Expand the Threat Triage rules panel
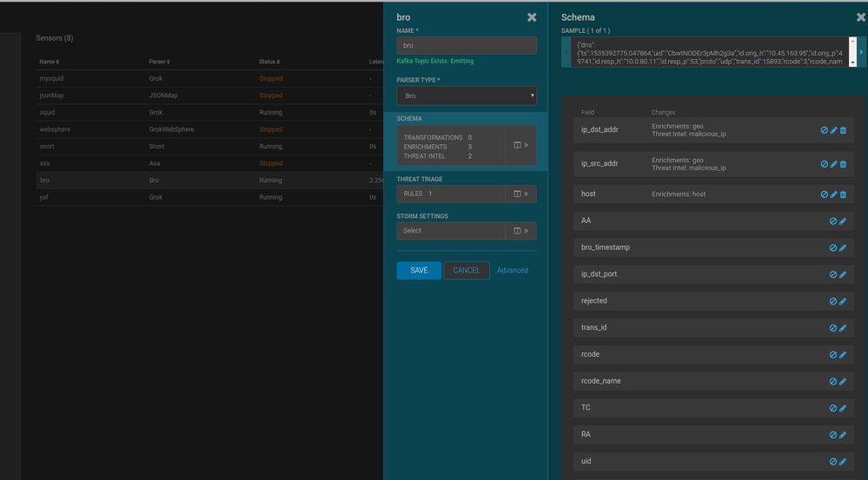Screen dimensions: 868x480 [520, 194]
